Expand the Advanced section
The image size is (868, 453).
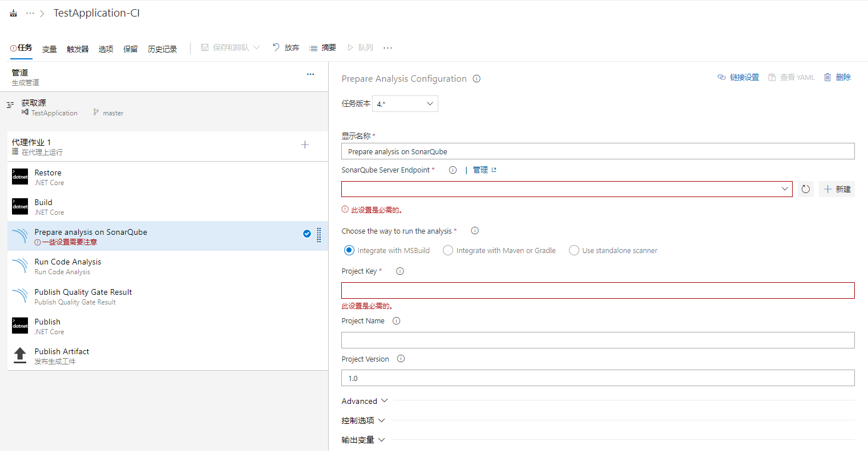tap(365, 401)
